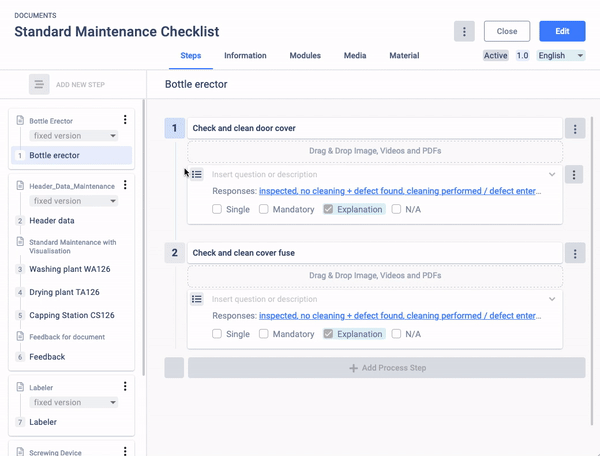Select step number 1 badge

tap(174, 128)
